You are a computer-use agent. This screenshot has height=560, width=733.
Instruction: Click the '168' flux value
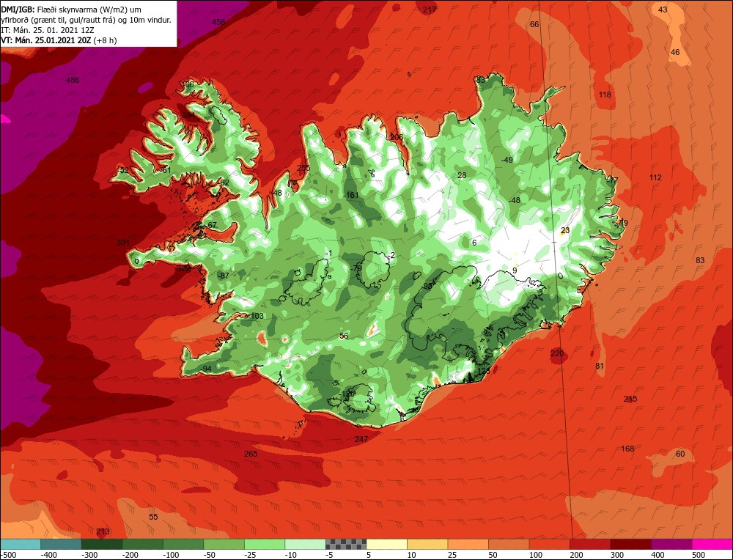627,449
